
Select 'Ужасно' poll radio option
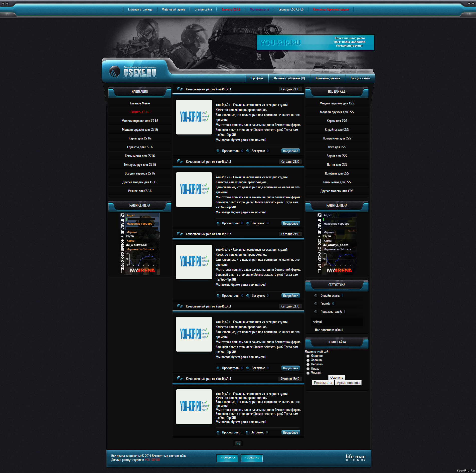pos(308,373)
